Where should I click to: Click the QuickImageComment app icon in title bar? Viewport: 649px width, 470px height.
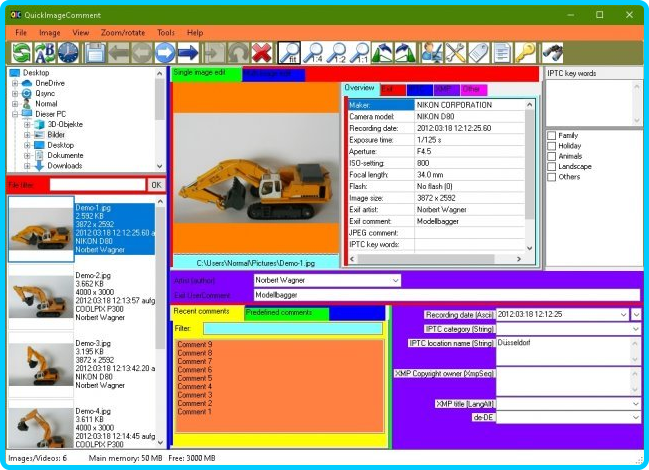pos(16,15)
